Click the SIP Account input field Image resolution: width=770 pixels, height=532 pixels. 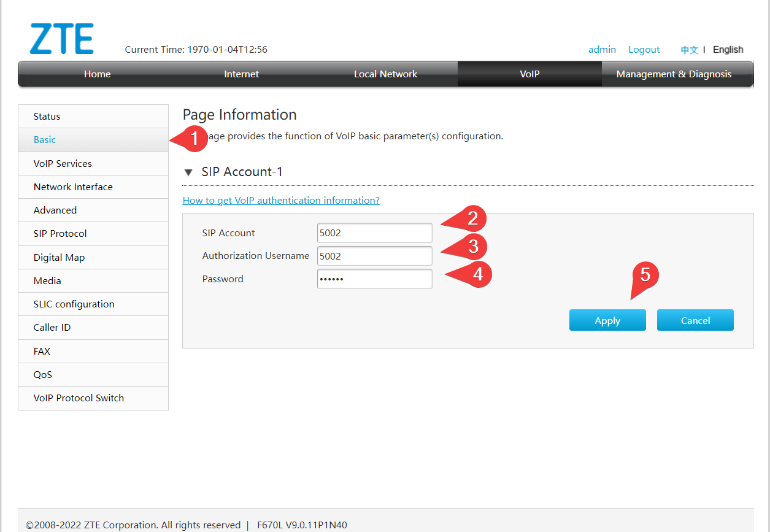[374, 233]
